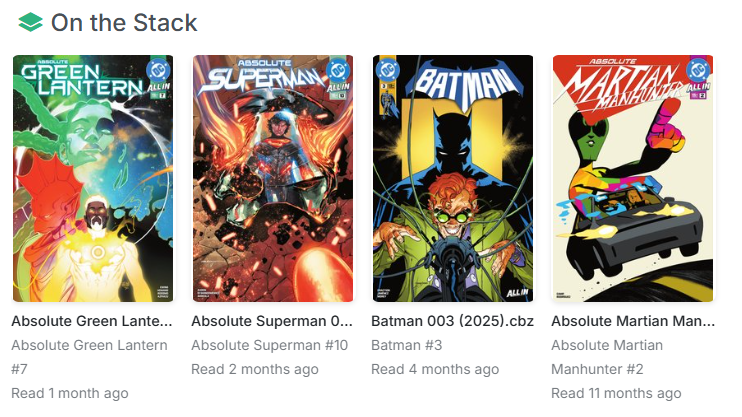This screenshot has height=417, width=742.
Task: Click the "Batman 003 (2025).cbz" title
Action: (452, 321)
